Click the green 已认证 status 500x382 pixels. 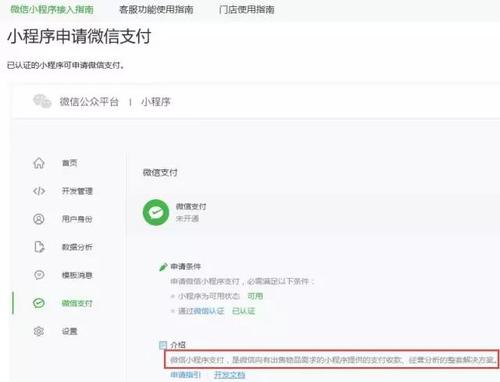tap(243, 311)
